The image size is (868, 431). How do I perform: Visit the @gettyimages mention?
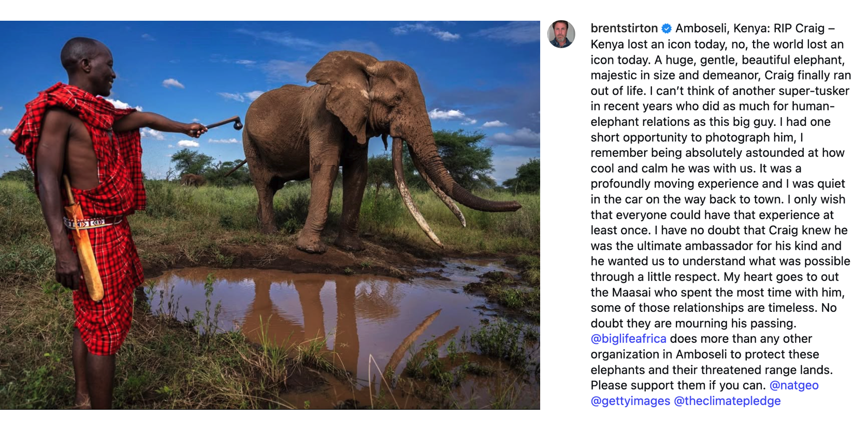630,401
